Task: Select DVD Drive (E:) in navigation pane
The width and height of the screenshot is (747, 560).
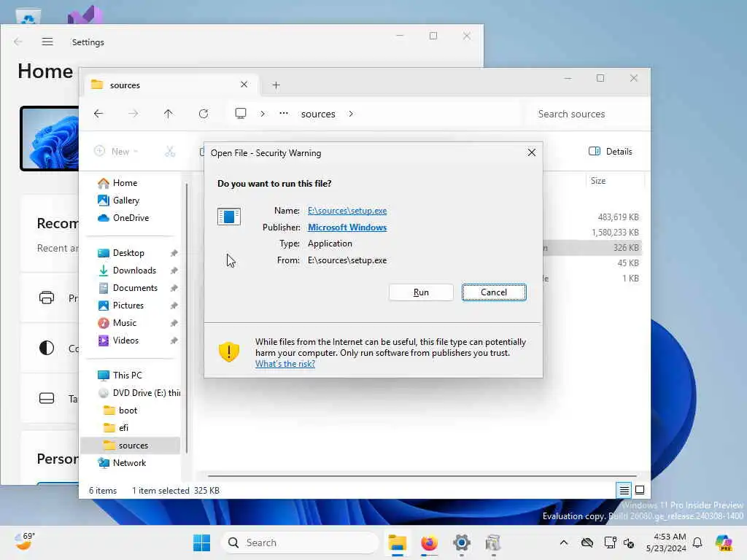Action: pos(138,393)
